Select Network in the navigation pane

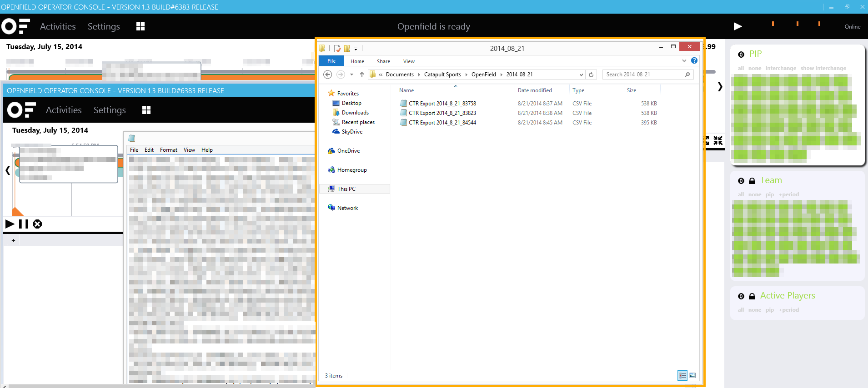(x=347, y=208)
